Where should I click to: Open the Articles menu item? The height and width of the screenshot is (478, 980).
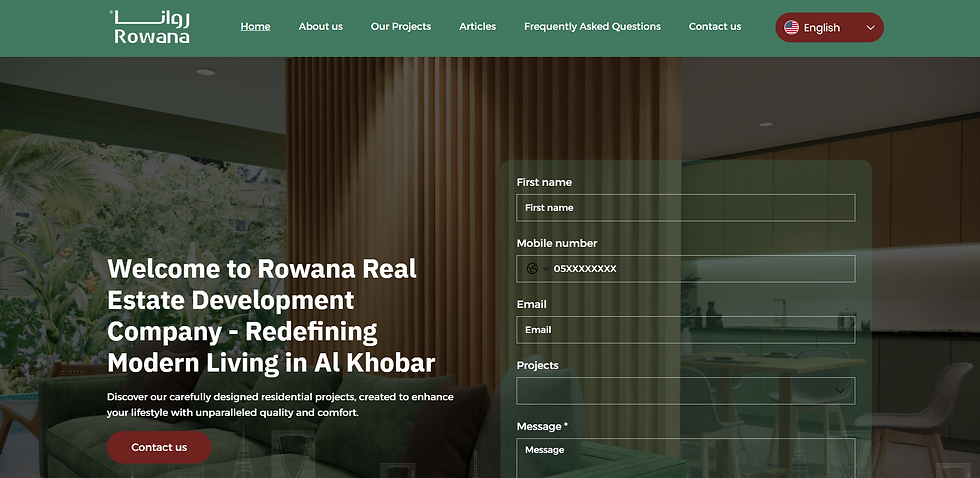pyautogui.click(x=478, y=26)
